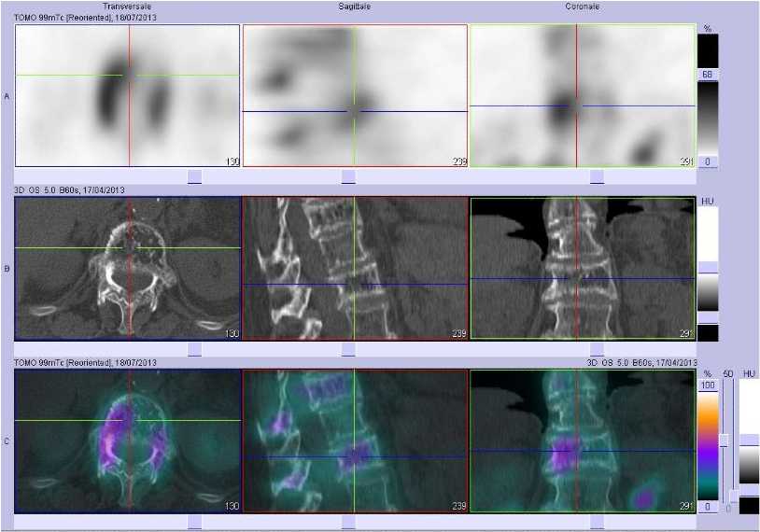Select the sagittal CT spine view in row B

(x=355, y=268)
